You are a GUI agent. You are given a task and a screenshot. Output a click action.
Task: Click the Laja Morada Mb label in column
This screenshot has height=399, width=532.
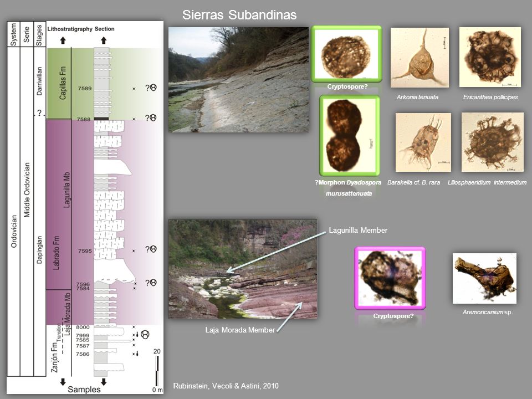click(68, 314)
